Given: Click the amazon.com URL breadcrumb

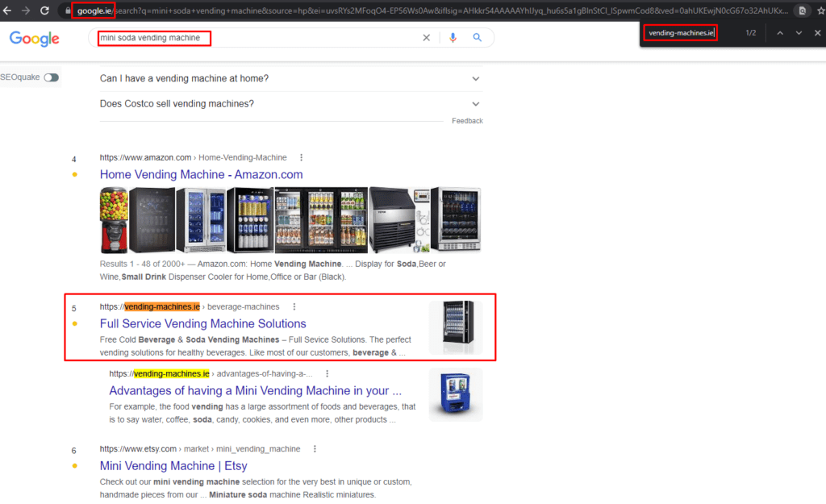Looking at the screenshot, I should [194, 157].
